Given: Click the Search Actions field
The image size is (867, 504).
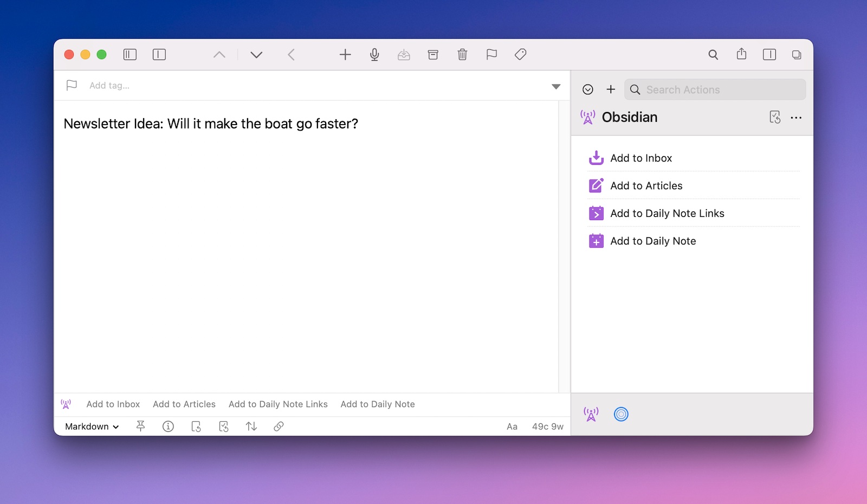Looking at the screenshot, I should (715, 89).
